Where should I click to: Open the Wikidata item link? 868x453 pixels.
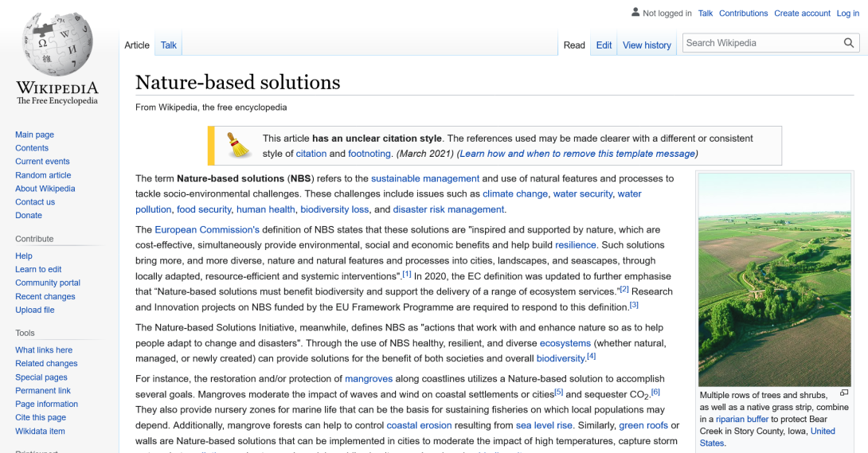[x=40, y=431]
